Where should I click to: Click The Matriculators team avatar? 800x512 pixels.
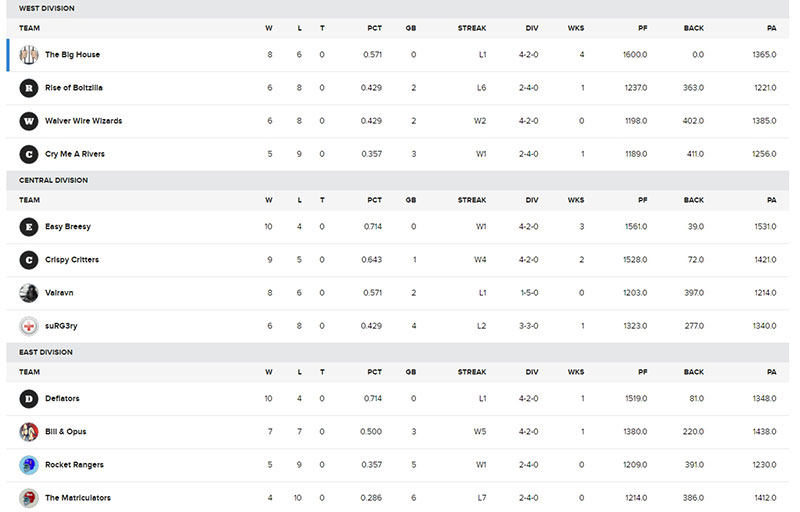click(x=29, y=498)
